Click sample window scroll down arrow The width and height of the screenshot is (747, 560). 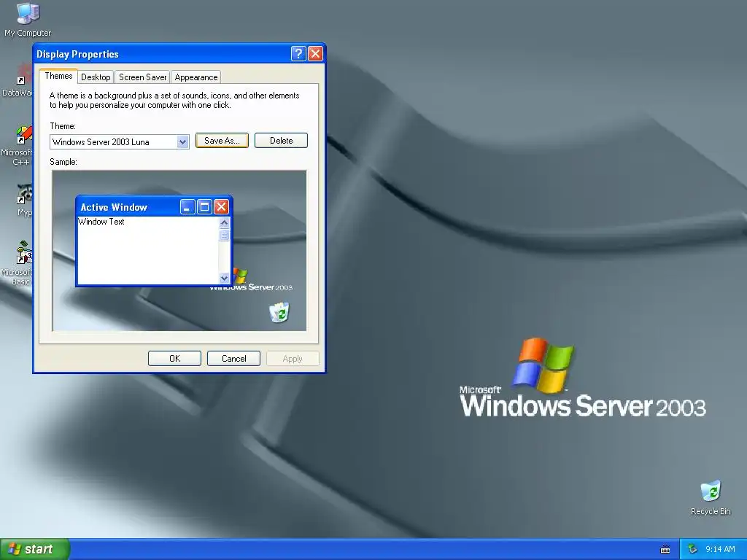224,278
